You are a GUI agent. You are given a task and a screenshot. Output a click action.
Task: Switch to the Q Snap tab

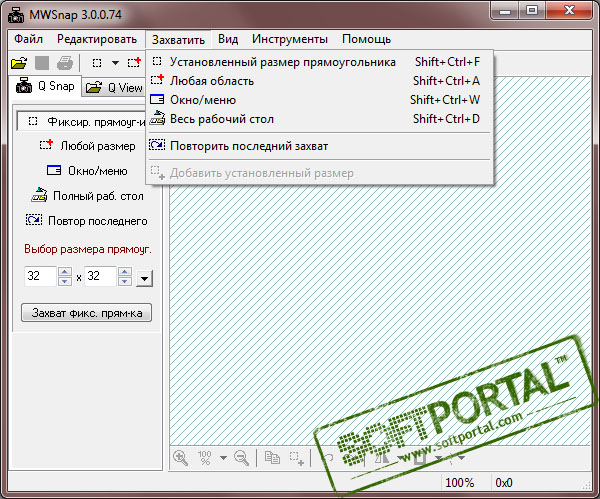[45, 86]
